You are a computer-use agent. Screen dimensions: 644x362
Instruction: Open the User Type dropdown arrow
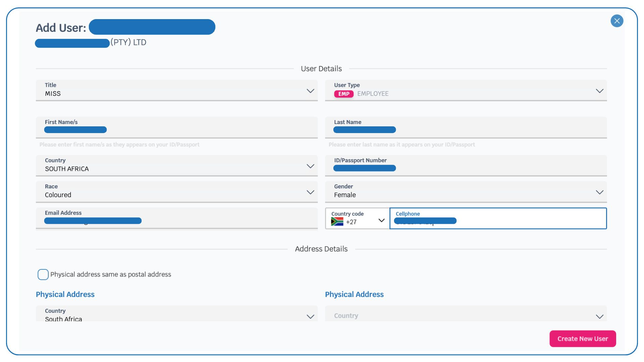[x=599, y=91]
